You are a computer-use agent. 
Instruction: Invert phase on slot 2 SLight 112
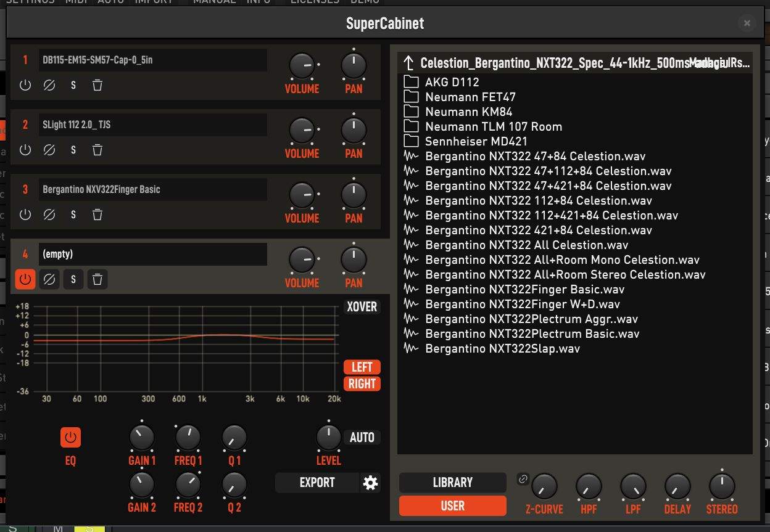(49, 150)
